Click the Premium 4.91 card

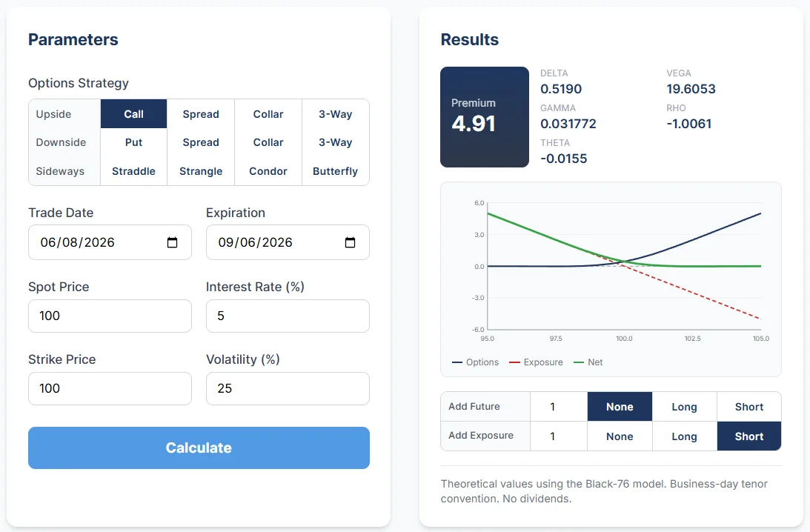click(x=485, y=117)
